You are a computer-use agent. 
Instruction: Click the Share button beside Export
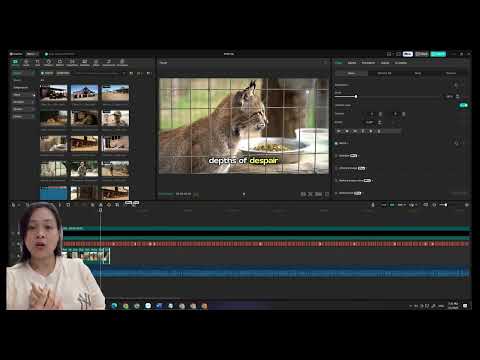pos(422,54)
